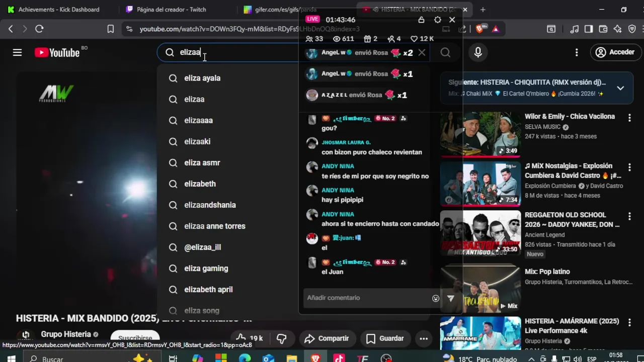Unlock the live chat overlay padlock
Image resolution: width=644 pixels, height=362 pixels.
(x=421, y=20)
